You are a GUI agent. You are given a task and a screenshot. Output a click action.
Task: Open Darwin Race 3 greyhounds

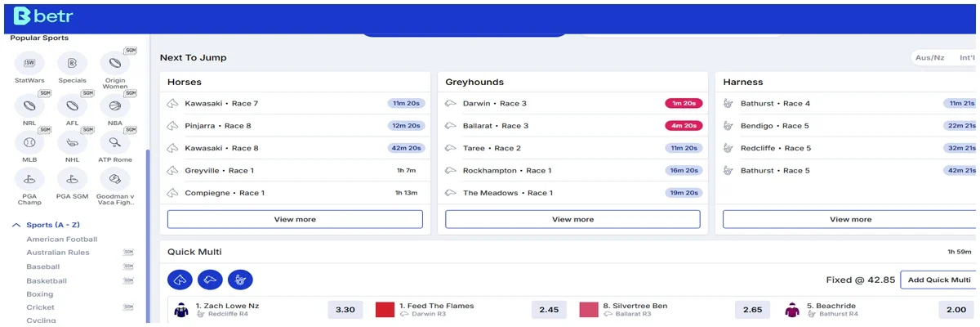tap(572, 104)
